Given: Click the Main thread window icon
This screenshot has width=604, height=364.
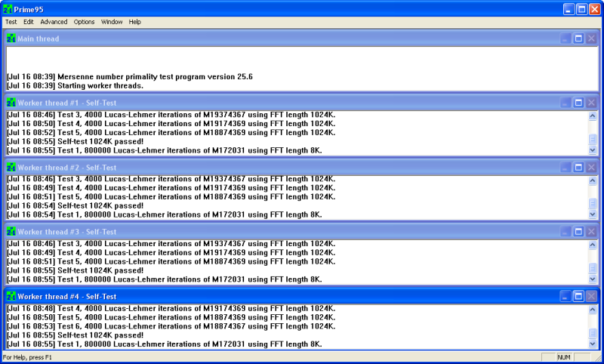Looking at the screenshot, I should pyautogui.click(x=11, y=39).
